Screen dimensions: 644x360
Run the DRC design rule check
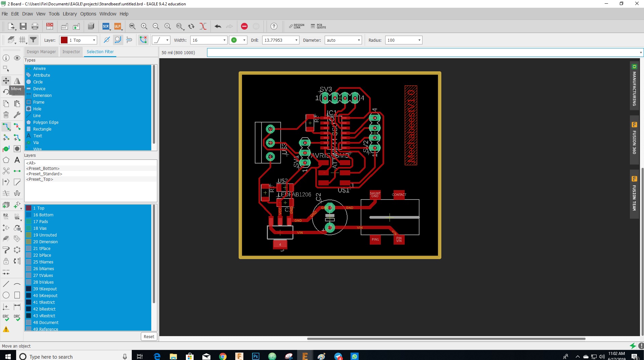pyautogui.click(x=17, y=318)
